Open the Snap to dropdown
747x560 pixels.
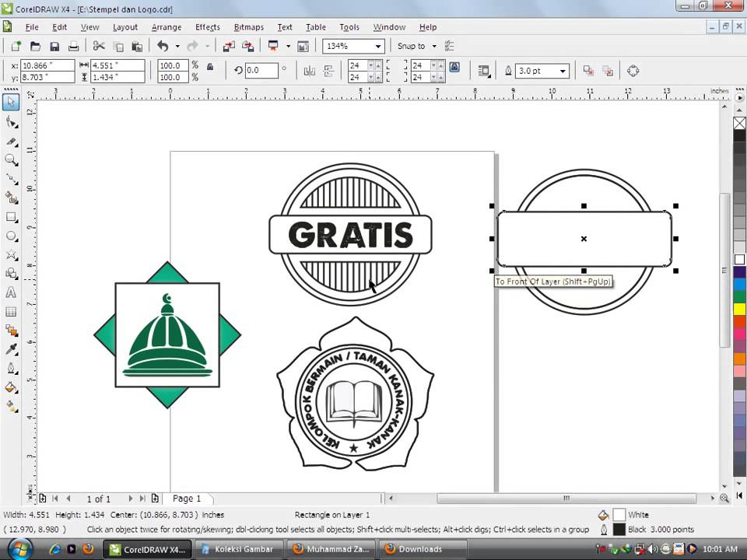(x=433, y=47)
